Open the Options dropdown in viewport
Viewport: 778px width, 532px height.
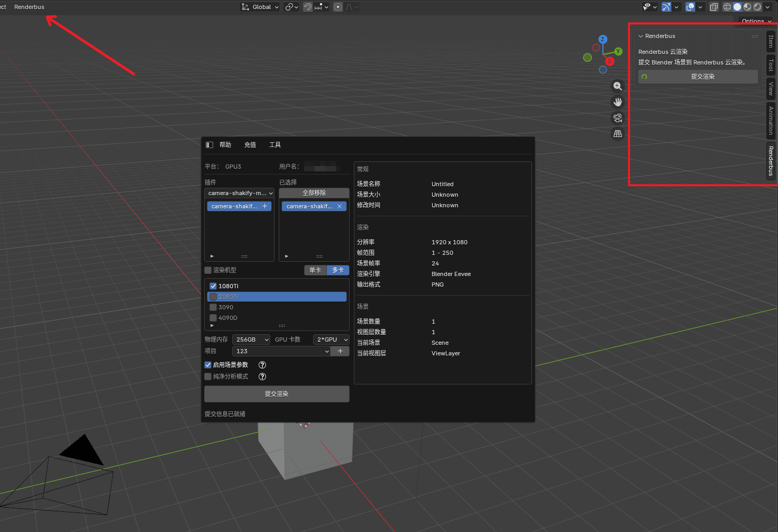[x=756, y=21]
